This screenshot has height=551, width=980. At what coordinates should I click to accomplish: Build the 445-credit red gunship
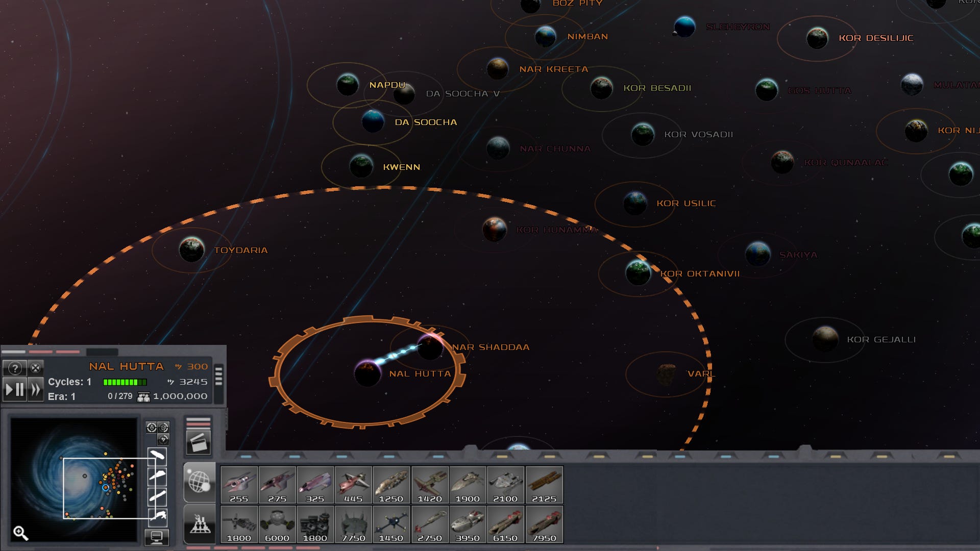tap(353, 485)
